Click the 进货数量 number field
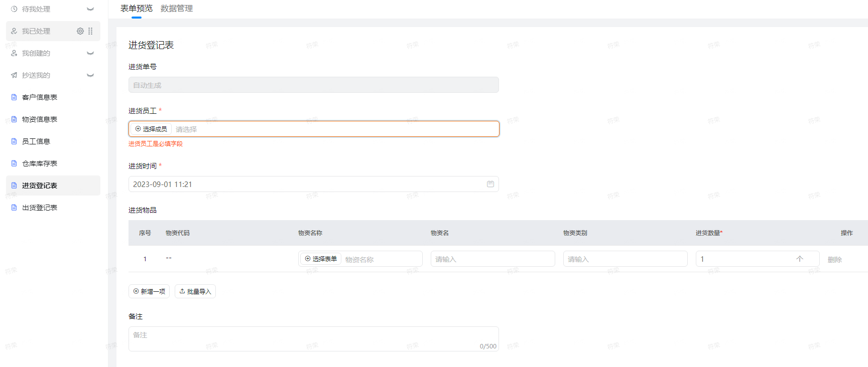 758,259
